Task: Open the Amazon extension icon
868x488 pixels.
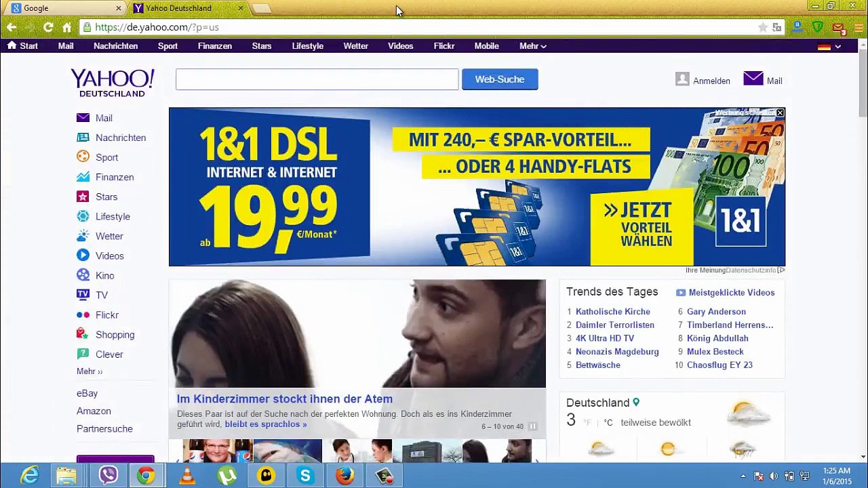Action: [x=797, y=27]
